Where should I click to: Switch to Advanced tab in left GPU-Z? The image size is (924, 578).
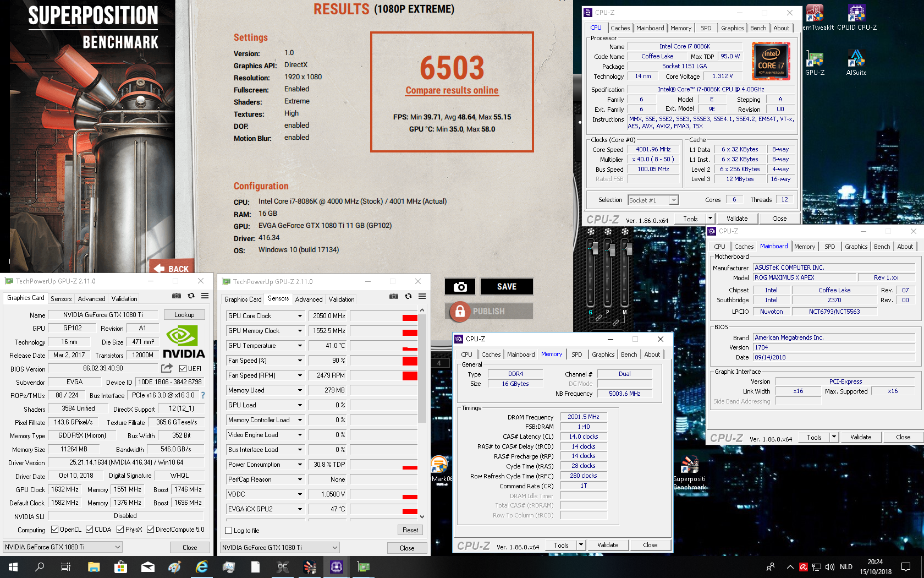coord(91,298)
